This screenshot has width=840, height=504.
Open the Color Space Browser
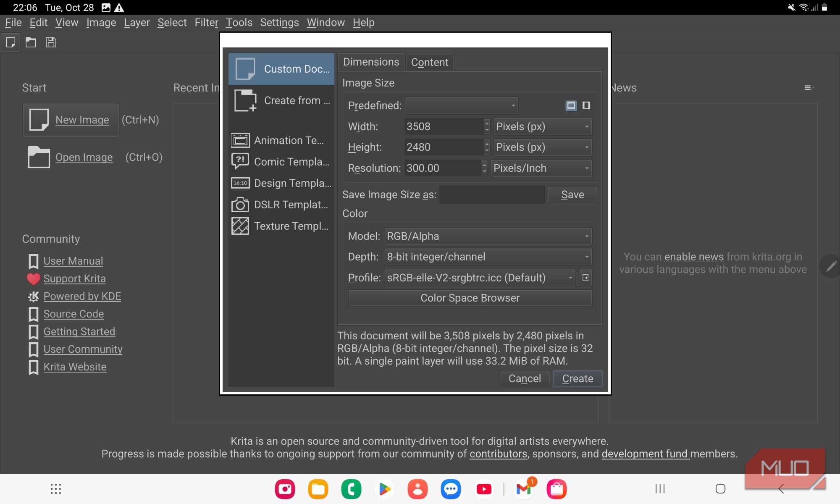point(470,298)
